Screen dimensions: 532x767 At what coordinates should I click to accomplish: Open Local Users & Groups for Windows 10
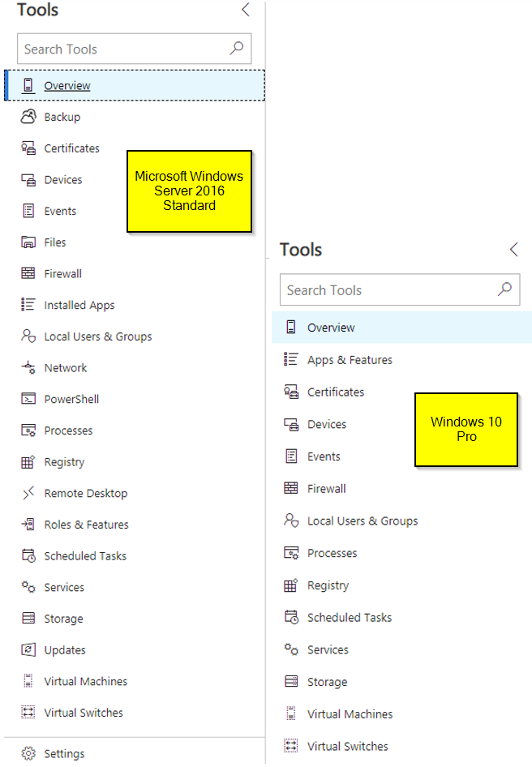click(x=363, y=521)
